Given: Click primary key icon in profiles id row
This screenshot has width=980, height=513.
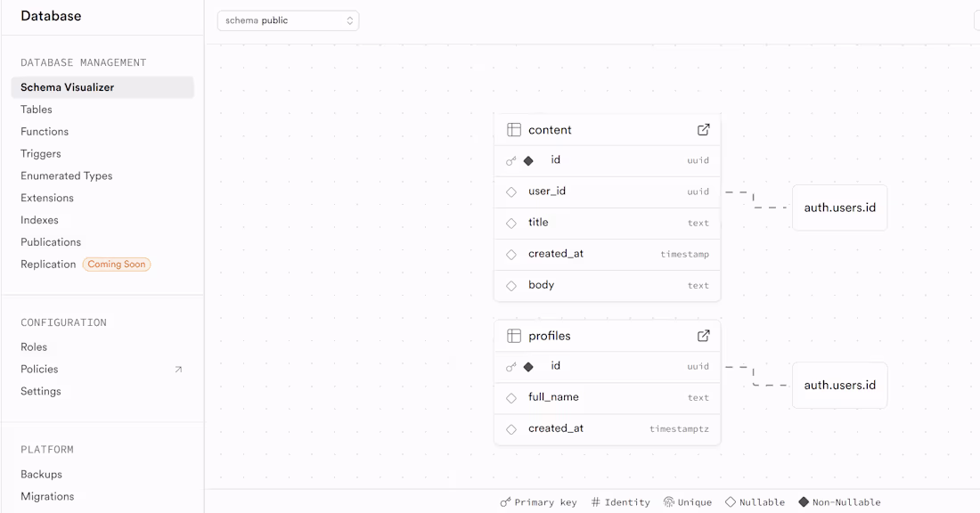Looking at the screenshot, I should click(x=510, y=367).
